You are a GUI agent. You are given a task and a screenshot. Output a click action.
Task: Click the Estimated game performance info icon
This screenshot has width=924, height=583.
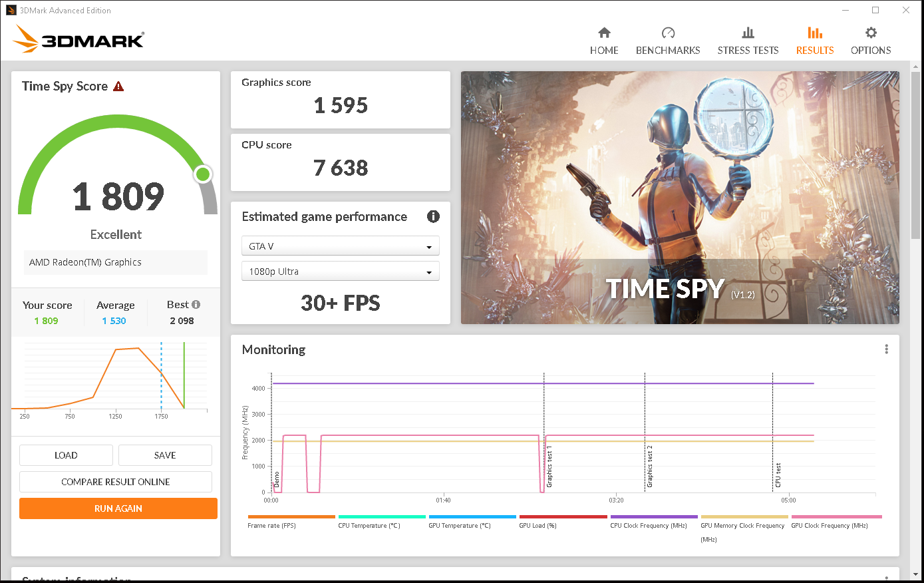coord(433,216)
